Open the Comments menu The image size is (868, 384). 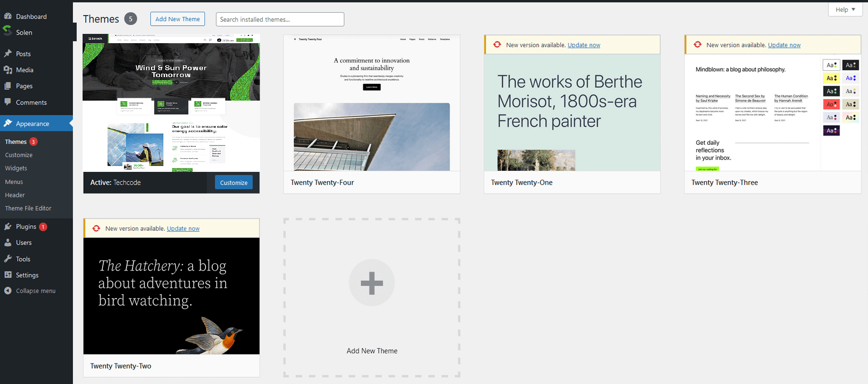[31, 102]
